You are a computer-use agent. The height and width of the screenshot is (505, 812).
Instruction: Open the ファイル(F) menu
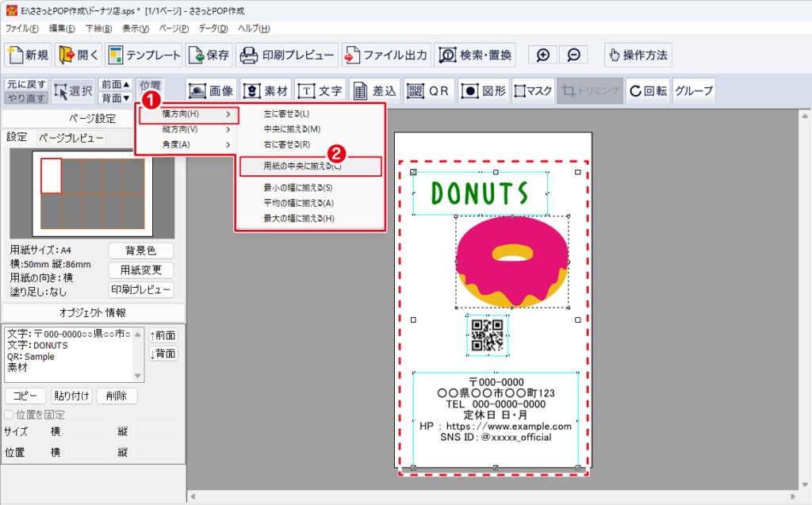[22, 29]
